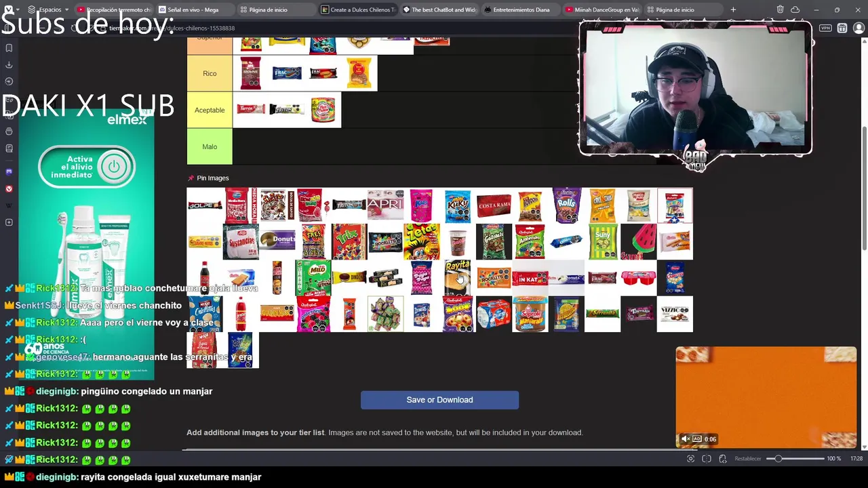This screenshot has height=488, width=868.
Task: Switch to The best ChatBot and Widget tab
Action: pyautogui.click(x=439, y=9)
